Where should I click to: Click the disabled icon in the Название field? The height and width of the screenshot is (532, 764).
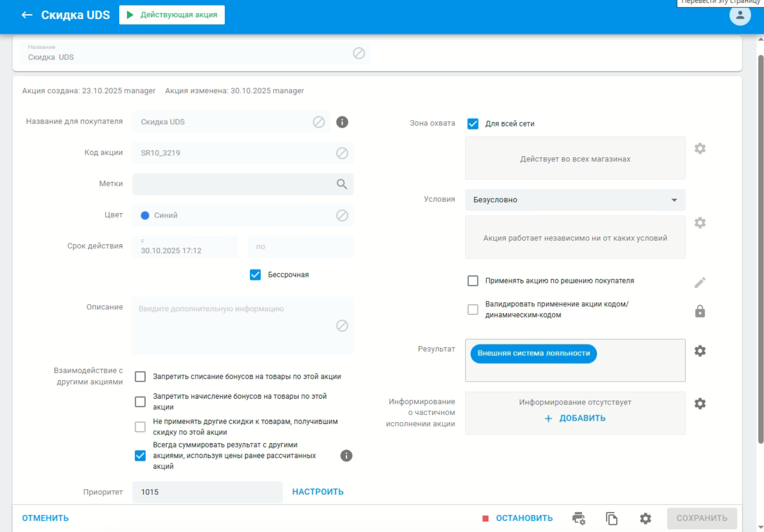(359, 53)
